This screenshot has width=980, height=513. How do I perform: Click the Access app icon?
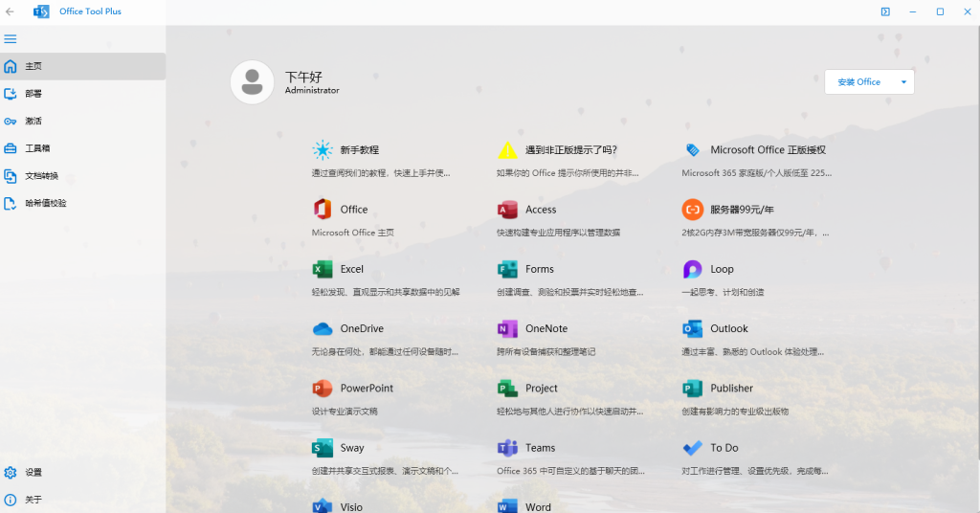(507, 210)
